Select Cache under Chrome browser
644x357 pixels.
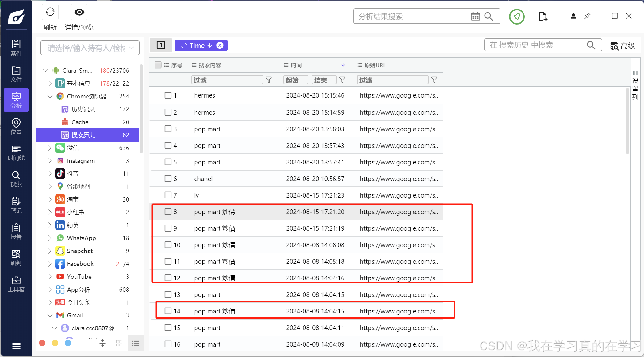pyautogui.click(x=80, y=122)
